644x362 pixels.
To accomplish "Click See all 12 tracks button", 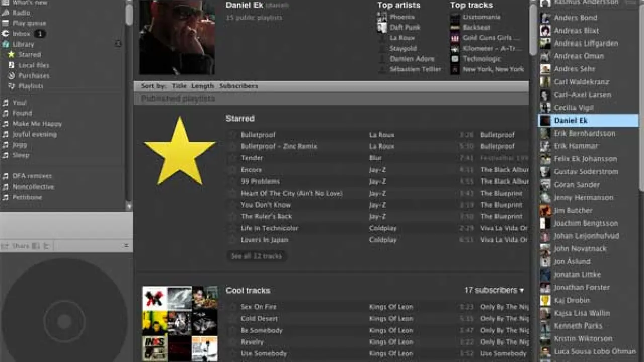I will pos(256,256).
